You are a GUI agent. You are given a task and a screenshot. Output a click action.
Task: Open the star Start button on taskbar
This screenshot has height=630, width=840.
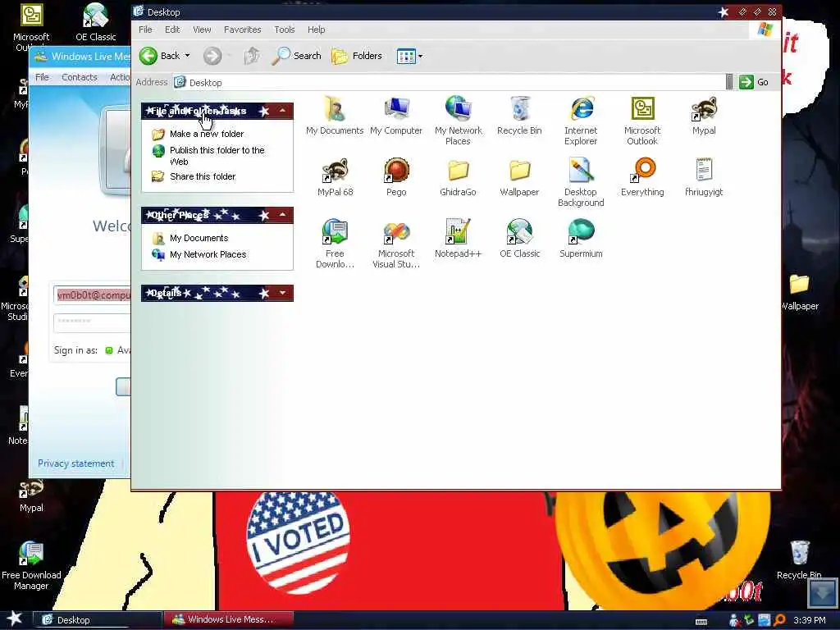tap(14, 619)
